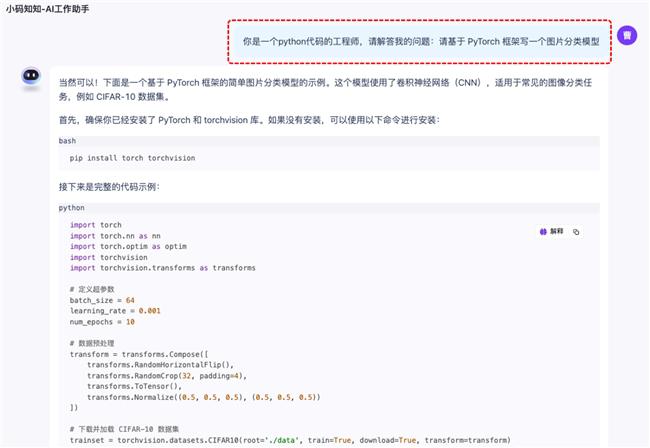Click the 小码知知-AI工作助手 title

(x=47, y=9)
